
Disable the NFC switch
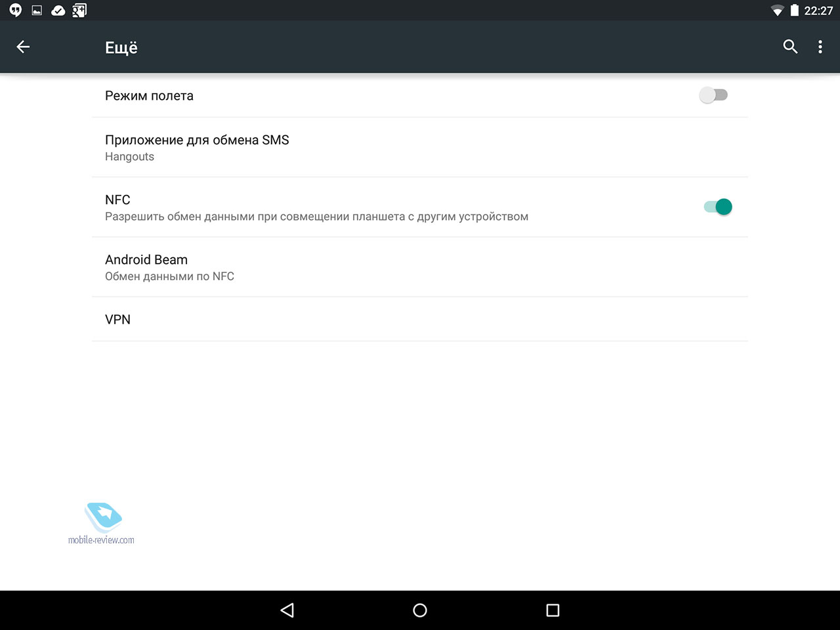718,207
